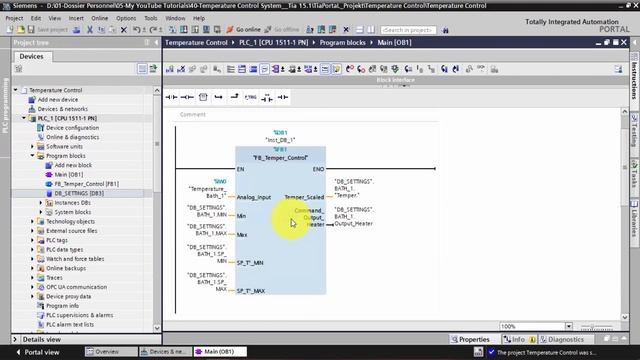Click the Search in project field
Image resolution: width=640 pixels, height=360 pixels.
pyautogui.click(x=408, y=30)
